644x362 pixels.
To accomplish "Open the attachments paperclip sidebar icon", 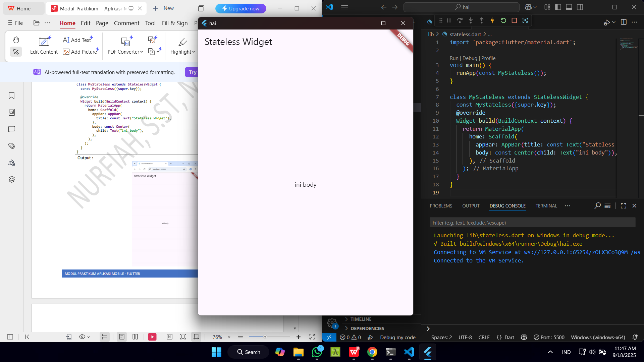I will pos(12,146).
